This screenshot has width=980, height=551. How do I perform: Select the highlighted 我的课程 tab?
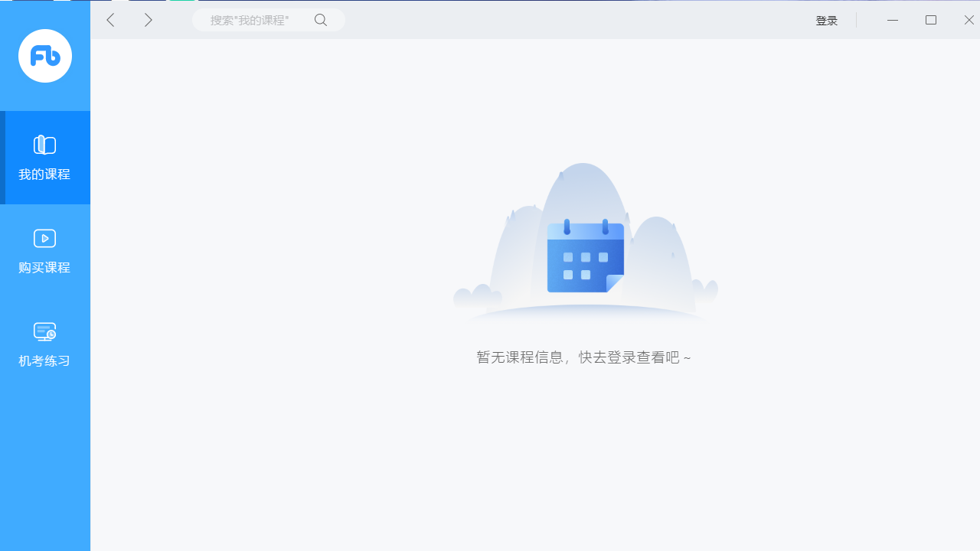pyautogui.click(x=44, y=158)
